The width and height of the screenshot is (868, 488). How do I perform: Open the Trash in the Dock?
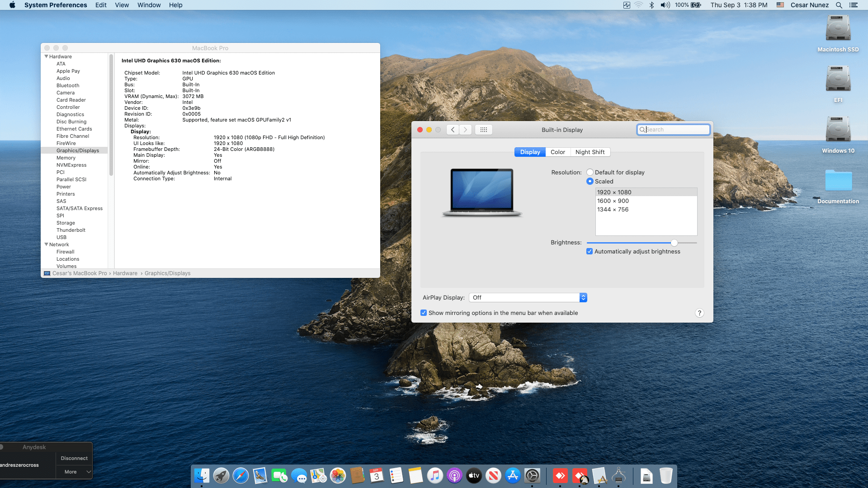[x=666, y=476]
